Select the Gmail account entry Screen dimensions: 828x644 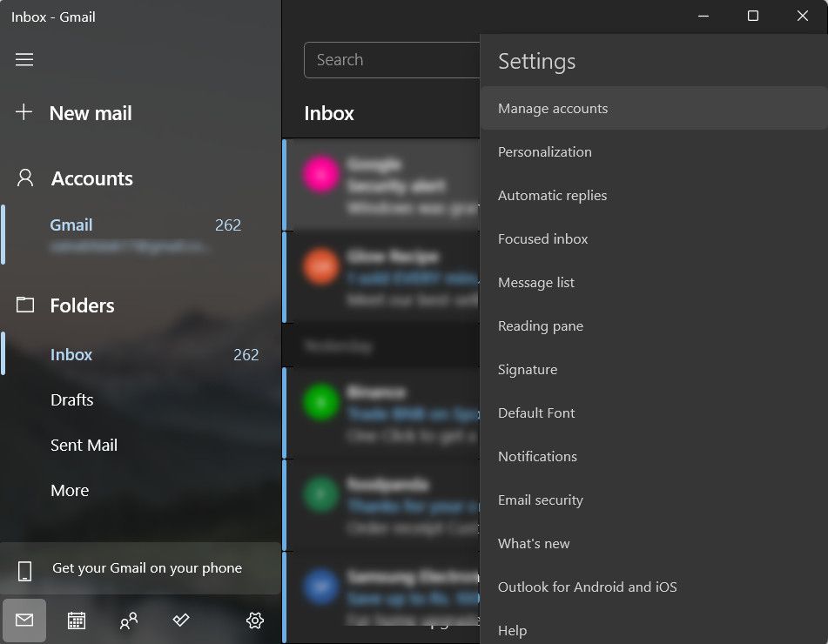pos(140,234)
